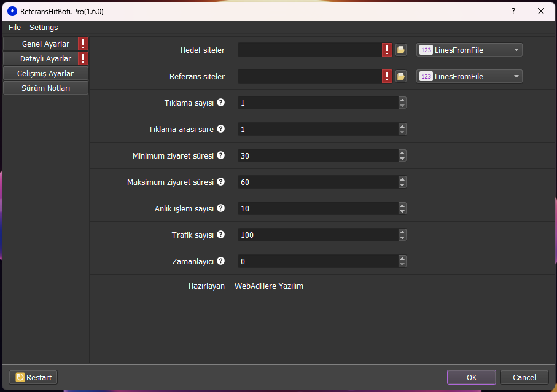Click the help icon next to Minimum ziyaret süresi
Image resolution: width=557 pixels, height=392 pixels.
click(221, 155)
